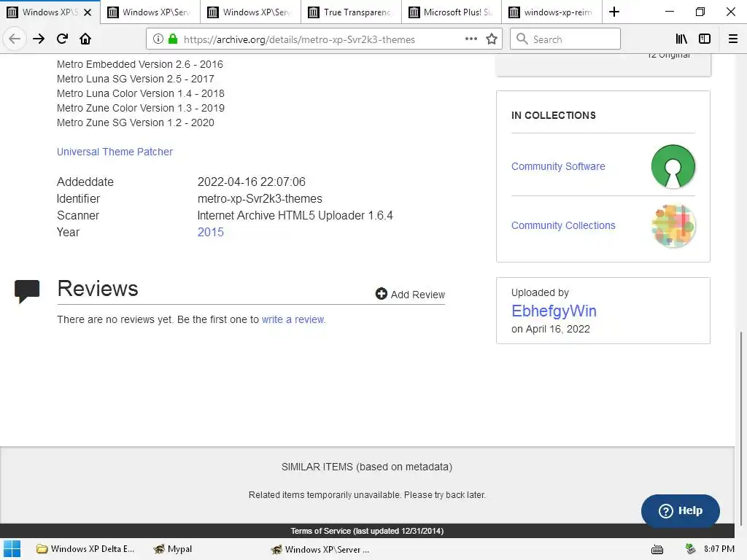This screenshot has height=560, width=747.
Task: Show site information icon in address bar
Action: pyautogui.click(x=158, y=39)
